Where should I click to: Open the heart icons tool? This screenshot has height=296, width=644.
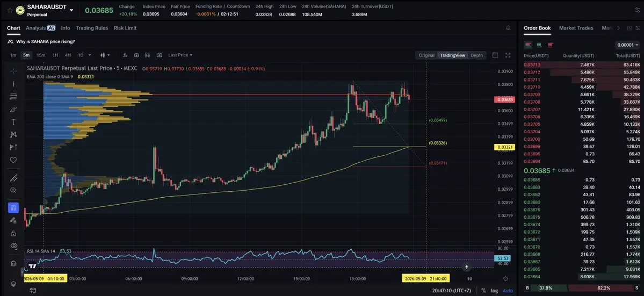[x=13, y=160]
